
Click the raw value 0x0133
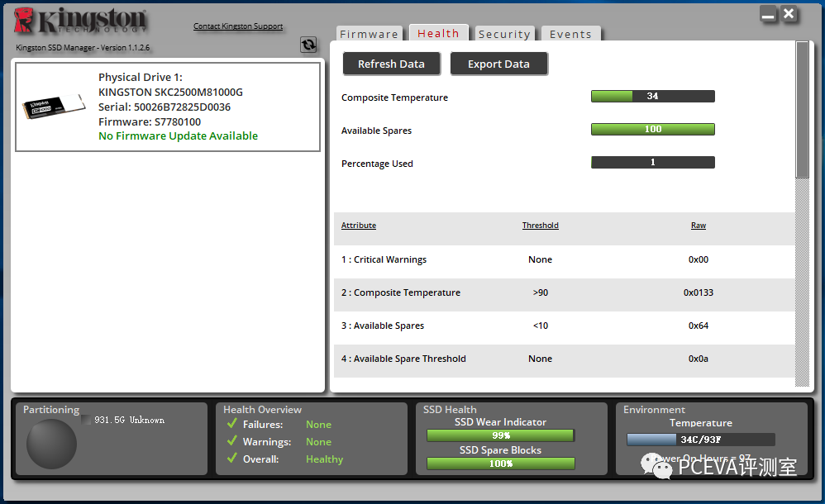pos(699,292)
